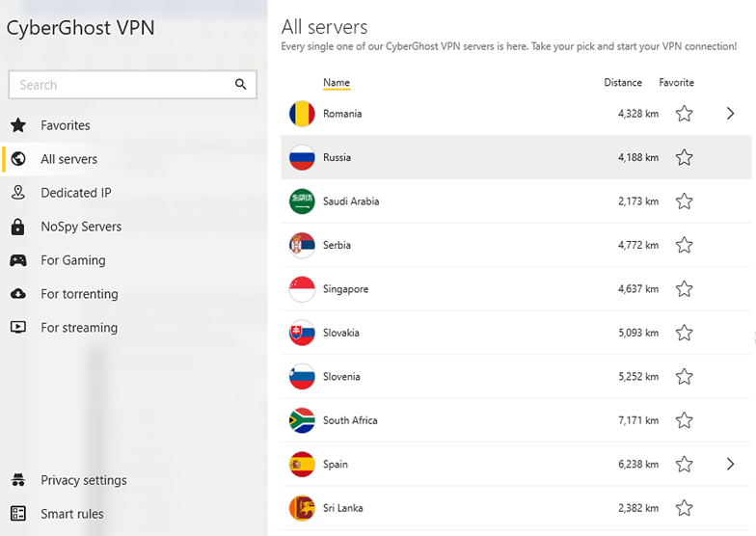Click the For Gaming controller icon
Image resolution: width=756 pixels, height=536 pixels.
pos(18,260)
